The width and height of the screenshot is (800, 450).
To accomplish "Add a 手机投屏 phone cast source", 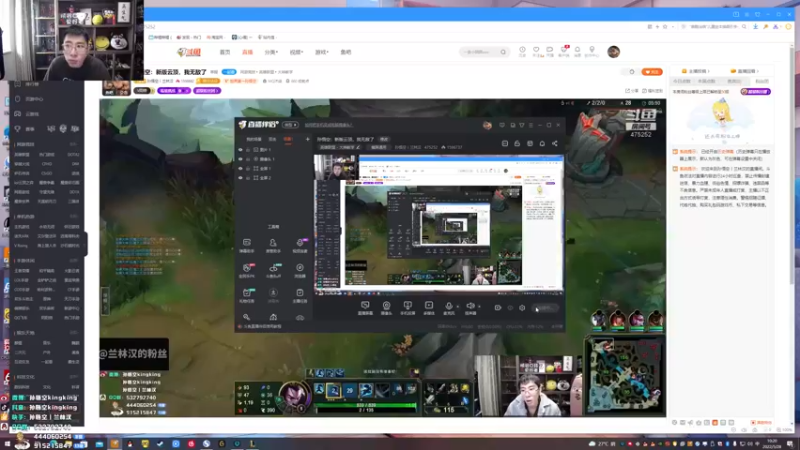I will 407,308.
